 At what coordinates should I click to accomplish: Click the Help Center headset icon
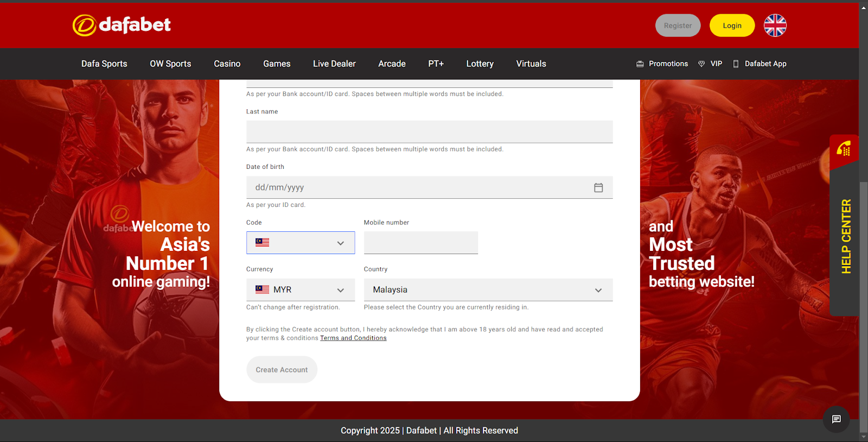pos(844,148)
